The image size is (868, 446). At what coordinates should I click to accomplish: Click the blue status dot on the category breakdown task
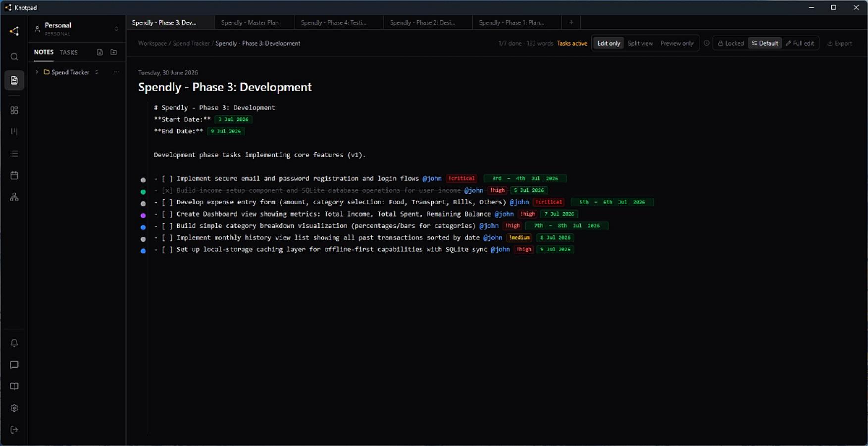143,227
